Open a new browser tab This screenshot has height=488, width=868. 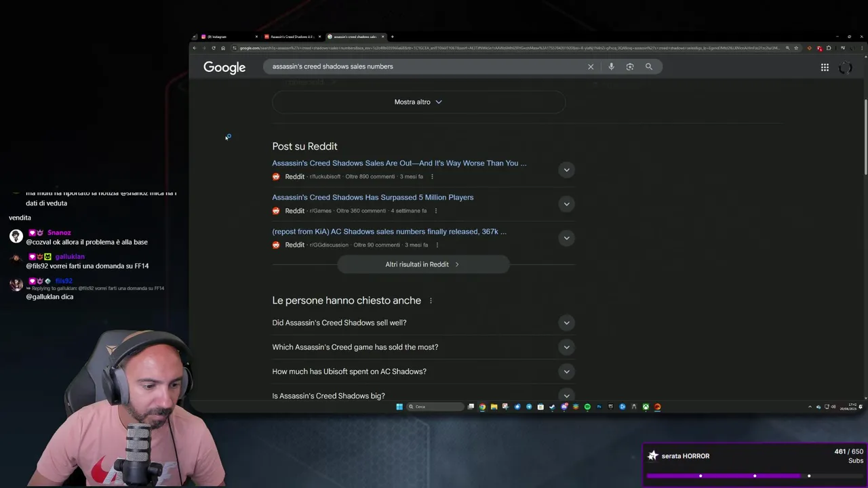point(392,37)
